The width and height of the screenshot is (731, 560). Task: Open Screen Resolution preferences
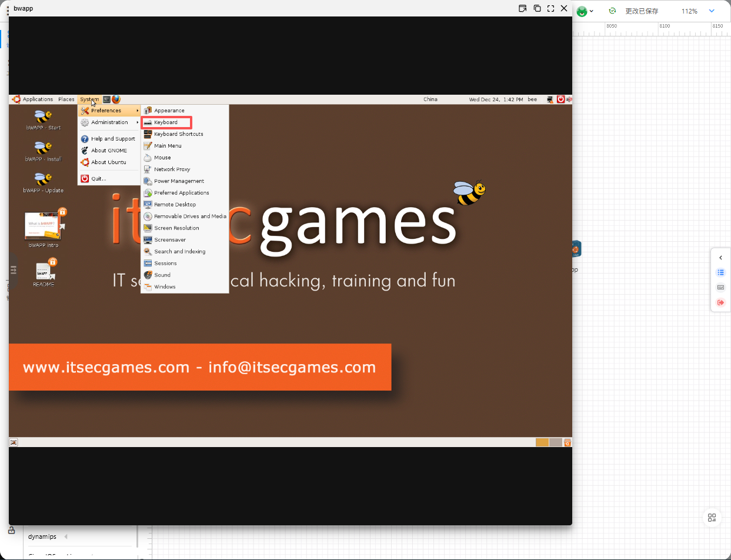184,228
